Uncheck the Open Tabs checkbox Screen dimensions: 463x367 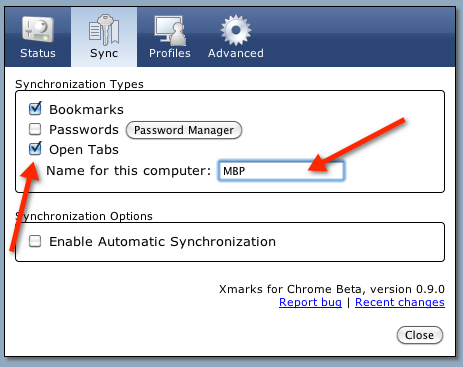(35, 149)
